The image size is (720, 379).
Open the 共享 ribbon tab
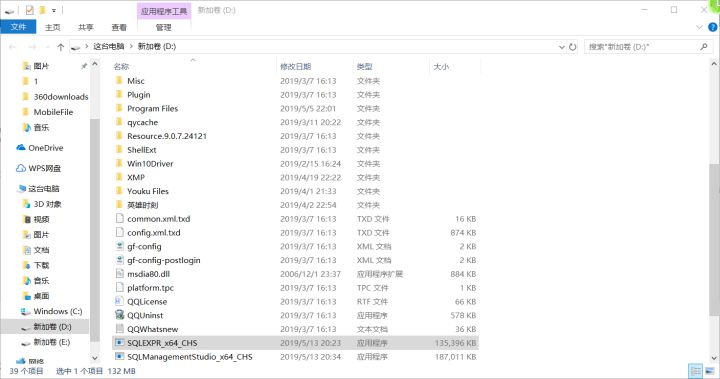(x=85, y=27)
